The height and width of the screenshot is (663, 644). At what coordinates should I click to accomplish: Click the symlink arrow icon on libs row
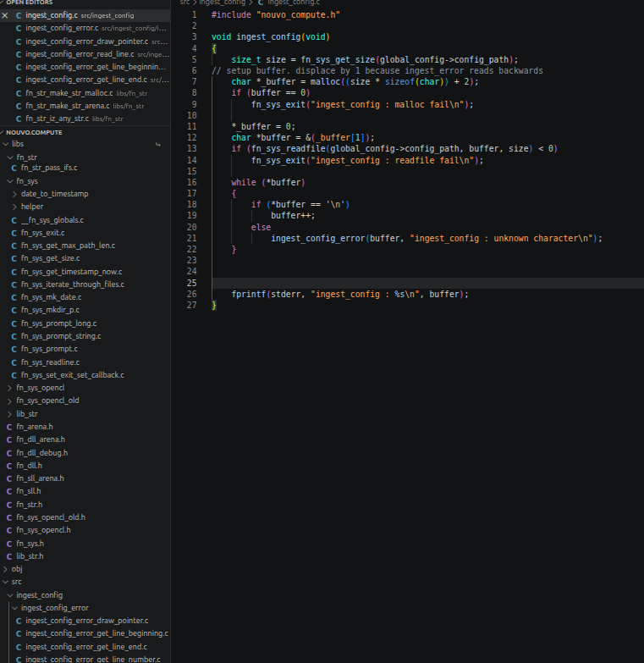pos(158,145)
